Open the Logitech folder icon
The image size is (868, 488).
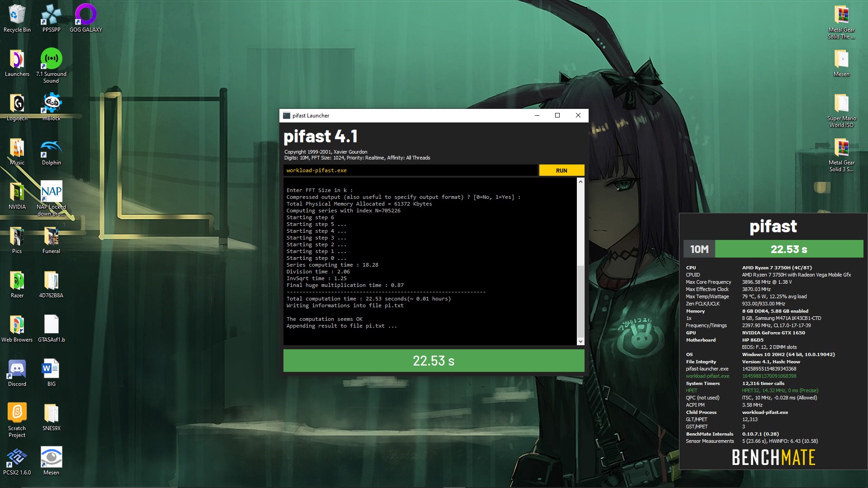[17, 107]
